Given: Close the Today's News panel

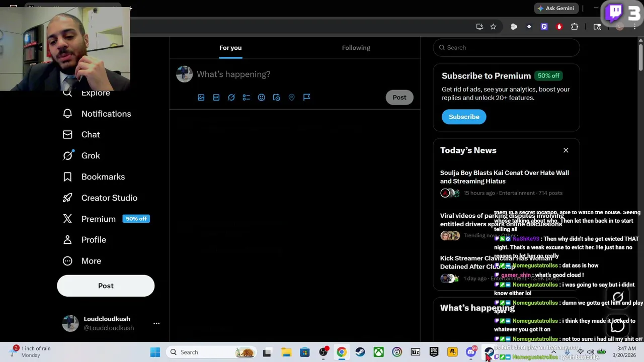Looking at the screenshot, I should pos(566,150).
